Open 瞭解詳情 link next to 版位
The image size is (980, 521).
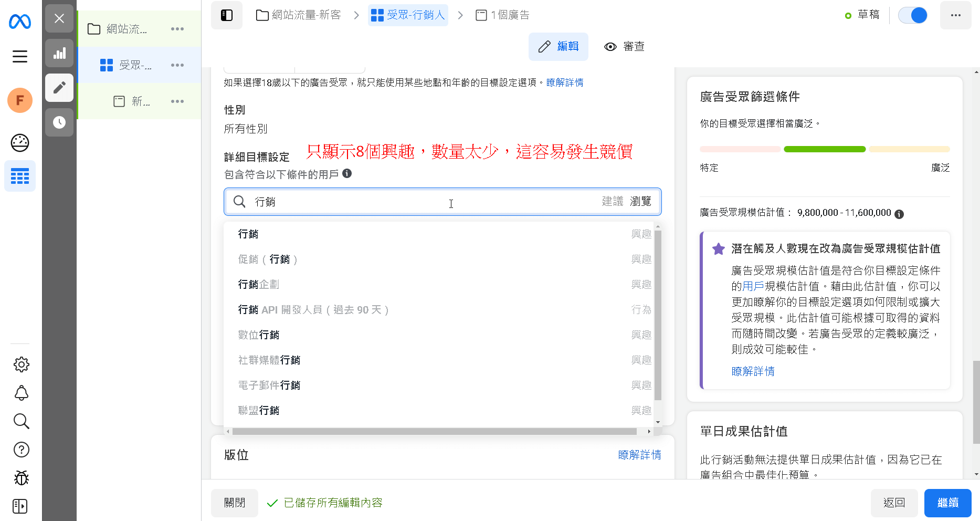[639, 455]
